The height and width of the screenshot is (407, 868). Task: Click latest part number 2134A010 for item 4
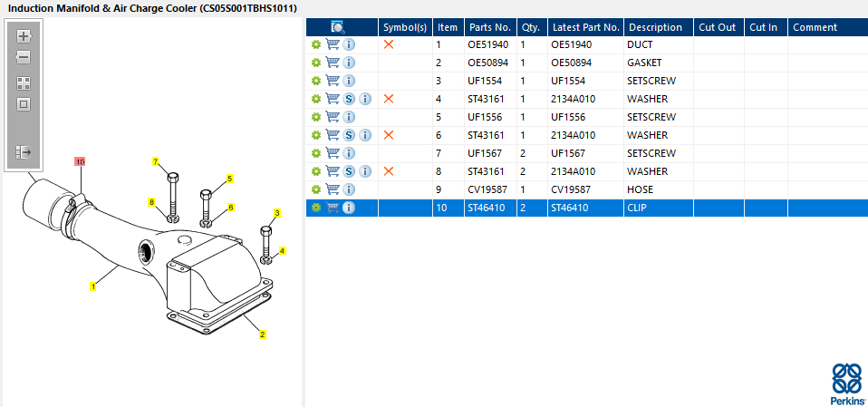(574, 99)
